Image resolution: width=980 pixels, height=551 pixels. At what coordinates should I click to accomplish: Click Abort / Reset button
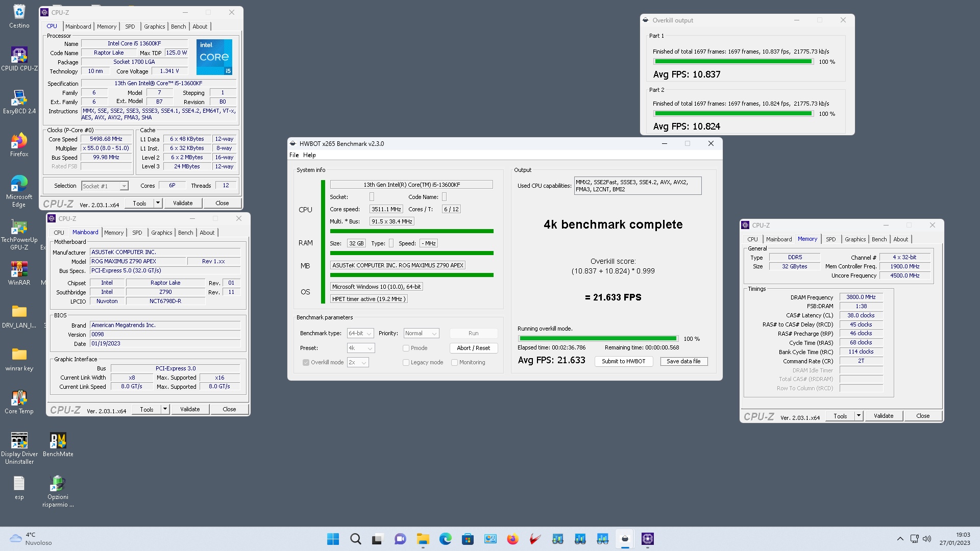tap(473, 348)
